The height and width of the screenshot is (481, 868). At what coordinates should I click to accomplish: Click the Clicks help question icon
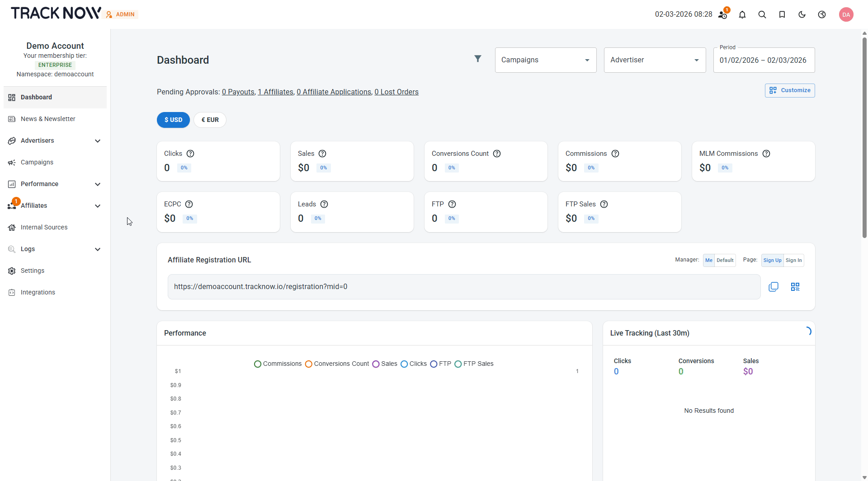pyautogui.click(x=190, y=154)
